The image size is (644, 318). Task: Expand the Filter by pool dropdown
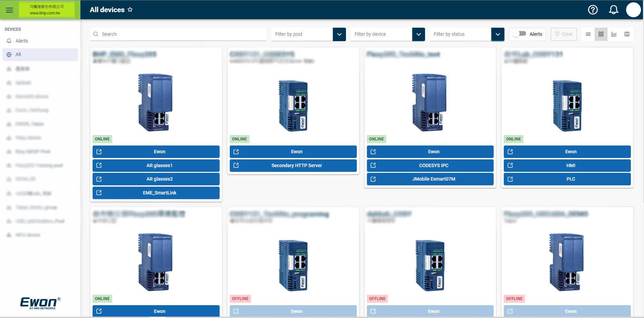[x=339, y=34]
